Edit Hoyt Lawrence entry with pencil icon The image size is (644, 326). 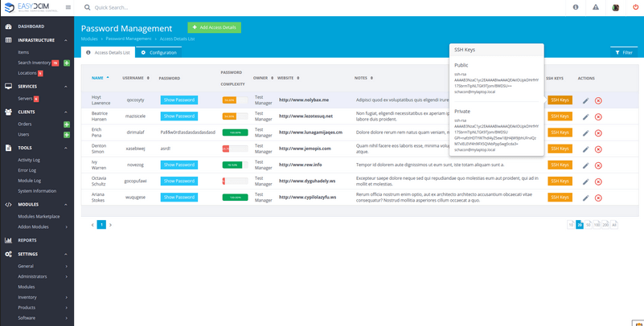point(586,100)
